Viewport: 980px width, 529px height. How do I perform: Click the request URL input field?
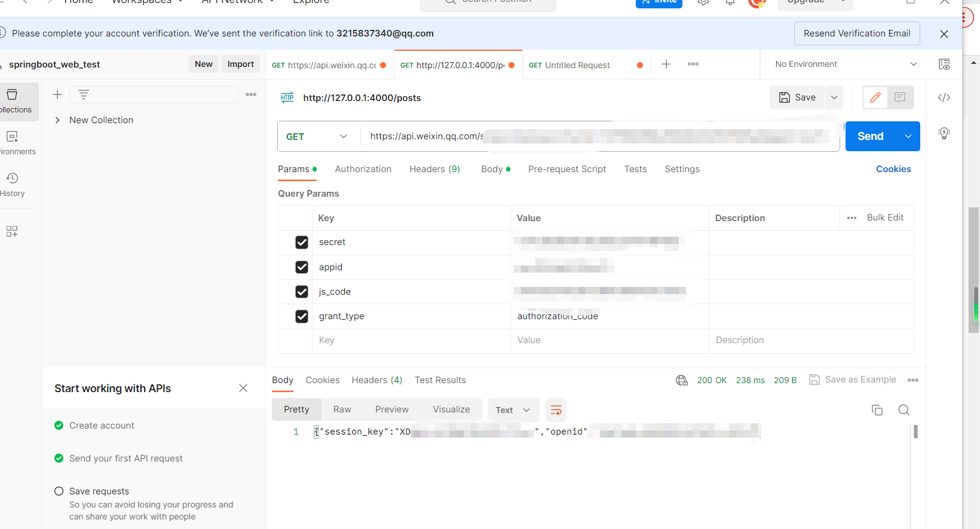pos(601,136)
